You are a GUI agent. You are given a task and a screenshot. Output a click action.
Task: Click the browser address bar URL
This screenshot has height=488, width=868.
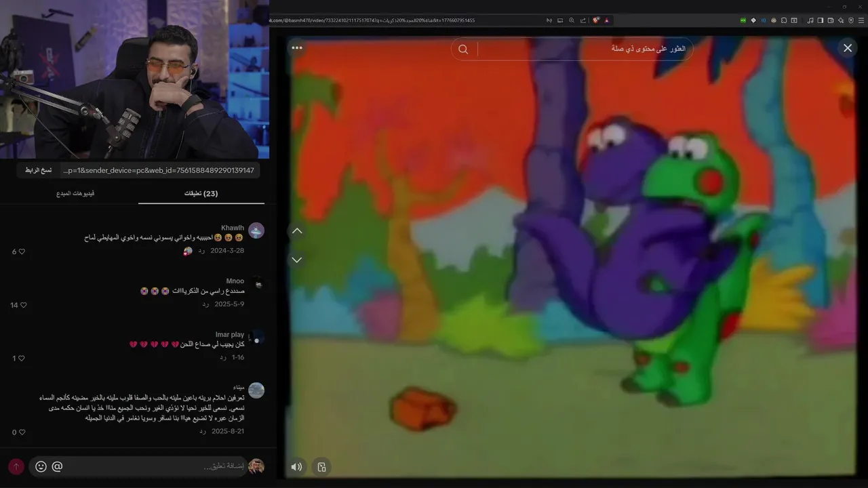(372, 20)
